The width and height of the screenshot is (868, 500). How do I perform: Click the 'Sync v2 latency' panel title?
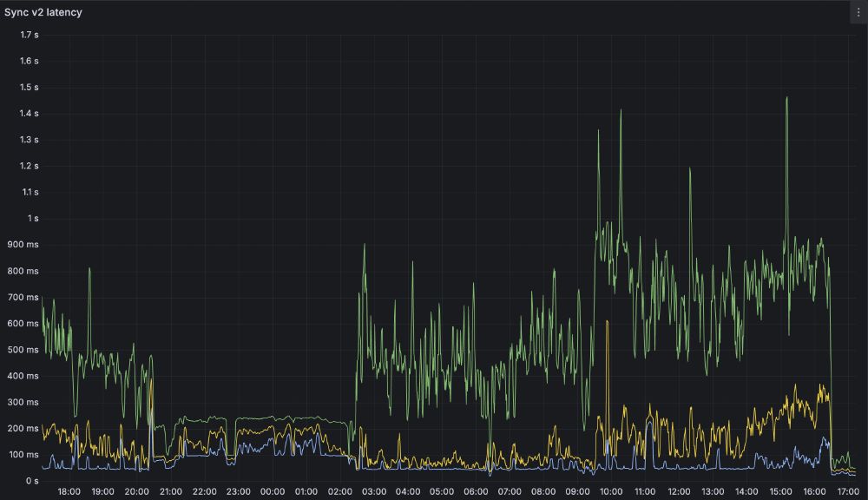click(43, 12)
